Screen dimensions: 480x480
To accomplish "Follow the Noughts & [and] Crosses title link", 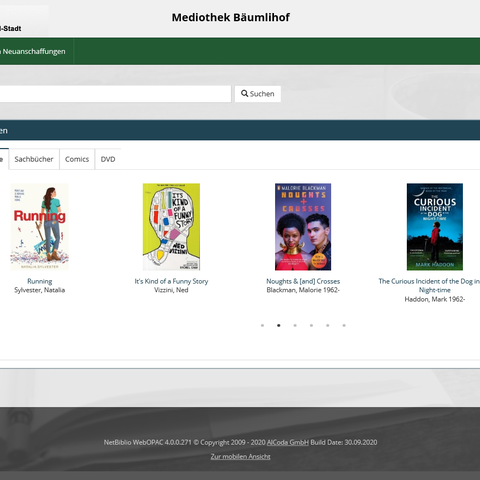I will [303, 281].
